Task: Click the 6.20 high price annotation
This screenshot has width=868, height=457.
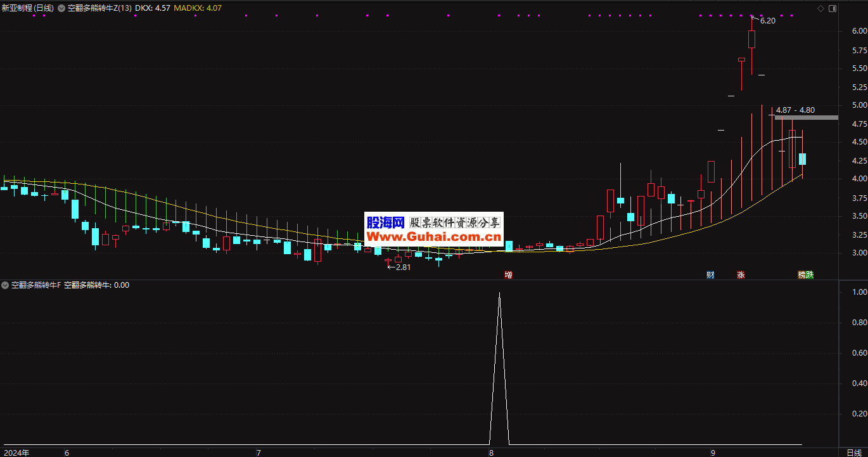Action: pyautogui.click(x=767, y=20)
